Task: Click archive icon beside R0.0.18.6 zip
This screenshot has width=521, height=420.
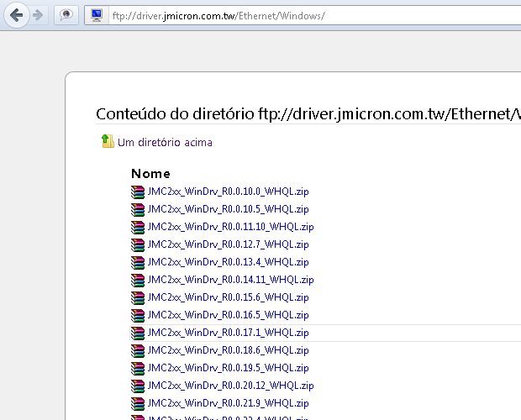Action: pyautogui.click(x=138, y=350)
